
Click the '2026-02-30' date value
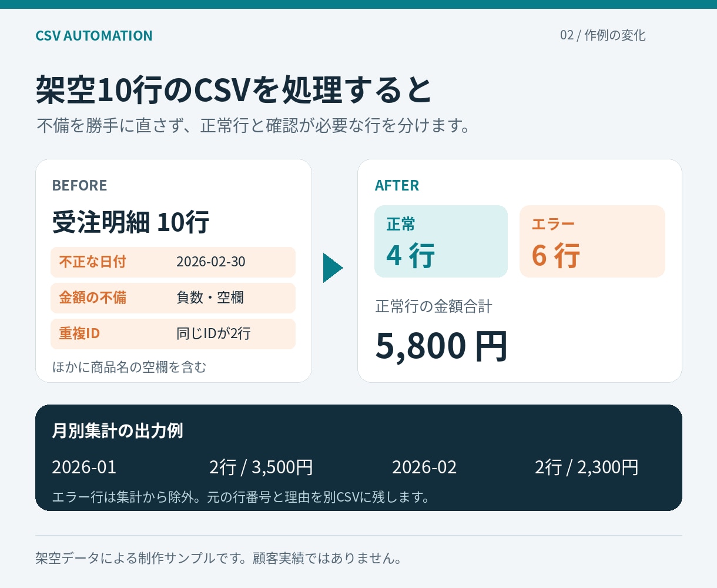point(211,262)
